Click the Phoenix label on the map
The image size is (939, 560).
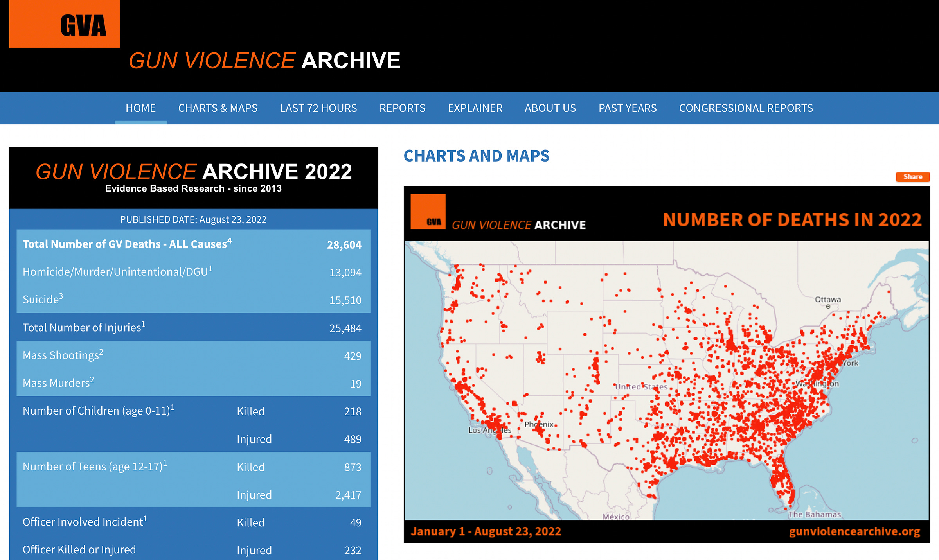[539, 424]
